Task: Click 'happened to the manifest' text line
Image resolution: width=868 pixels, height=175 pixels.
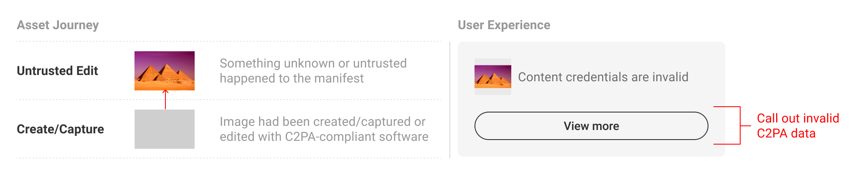Action: point(292,78)
